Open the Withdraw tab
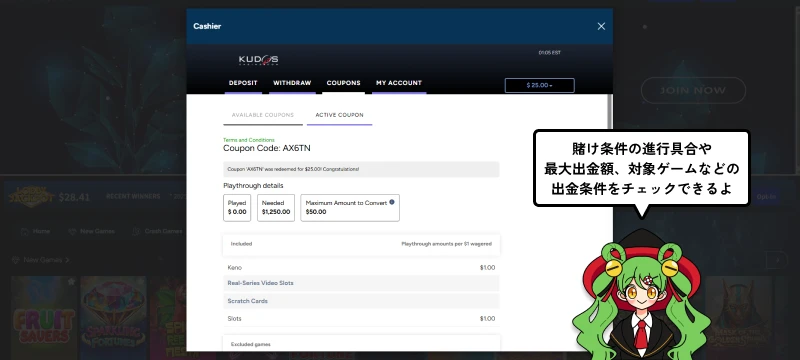This screenshot has width=800, height=360. (292, 83)
